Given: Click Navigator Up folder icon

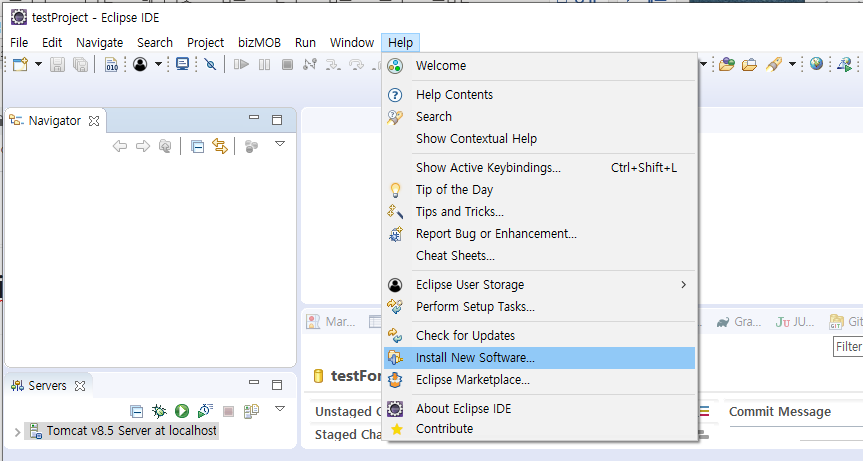Looking at the screenshot, I should click(165, 146).
